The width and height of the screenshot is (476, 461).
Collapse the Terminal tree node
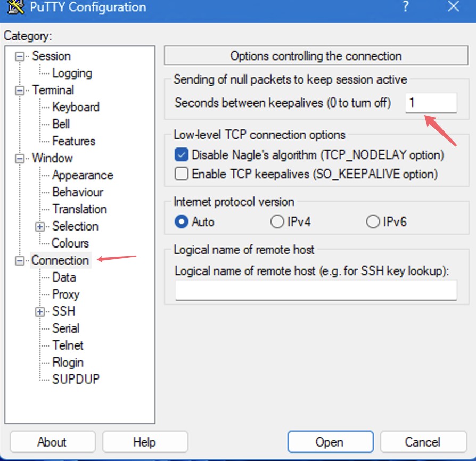[x=20, y=90]
